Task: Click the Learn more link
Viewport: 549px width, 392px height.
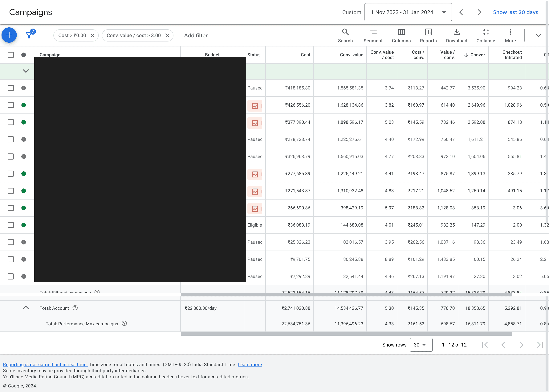Action: pos(250,364)
